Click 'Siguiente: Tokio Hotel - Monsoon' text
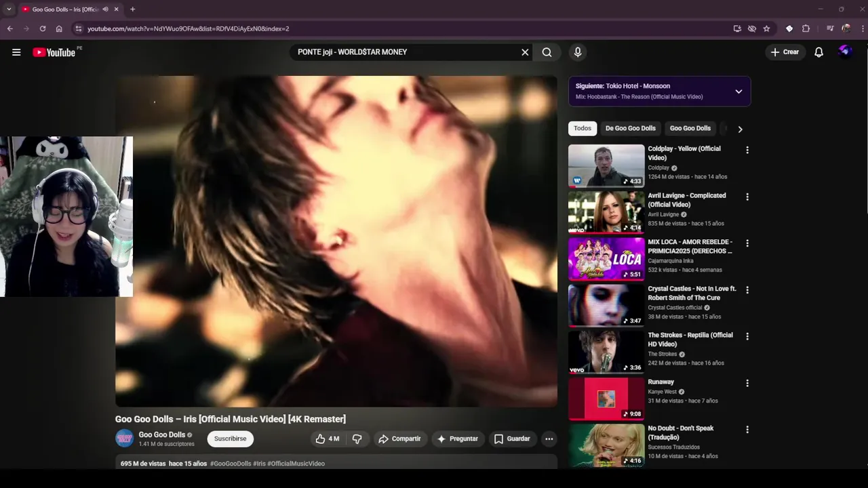 coord(623,86)
